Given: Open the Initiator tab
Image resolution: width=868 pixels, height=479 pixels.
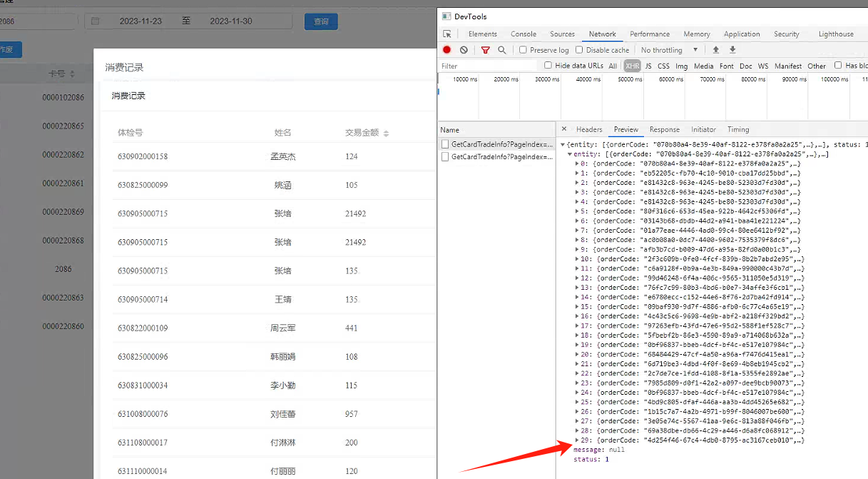Looking at the screenshot, I should click(x=703, y=129).
